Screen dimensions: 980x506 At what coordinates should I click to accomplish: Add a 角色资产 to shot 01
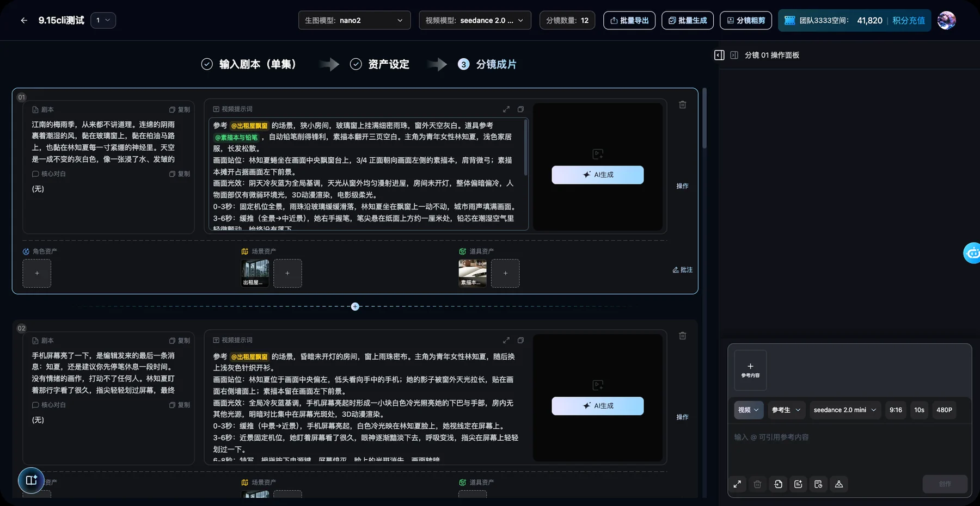[x=37, y=273]
